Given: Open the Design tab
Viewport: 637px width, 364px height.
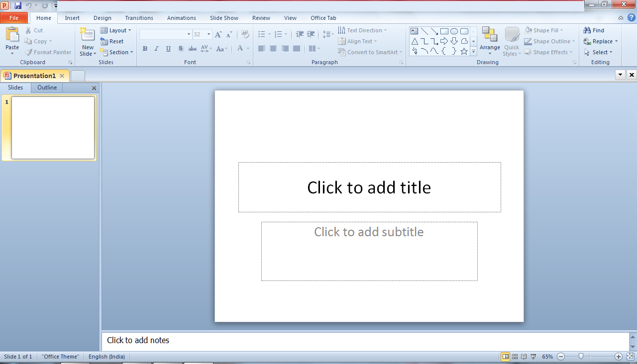Looking at the screenshot, I should [103, 18].
